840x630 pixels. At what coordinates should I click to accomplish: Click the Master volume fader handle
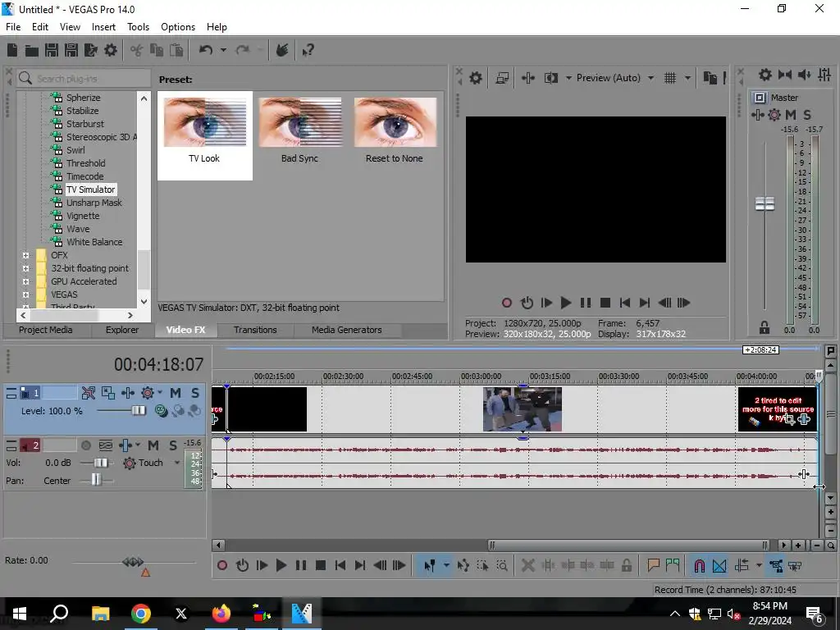[765, 203]
